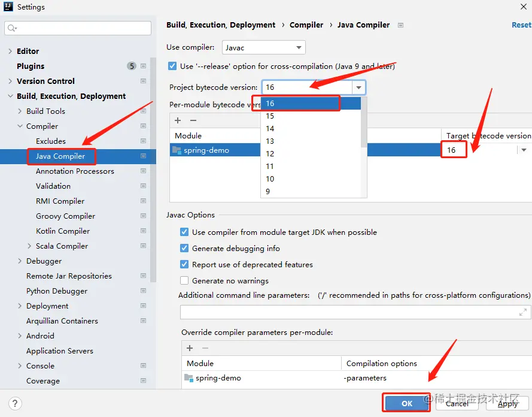This screenshot has height=417, width=532.
Task: Open Application Servers settings page
Action: 60,350
